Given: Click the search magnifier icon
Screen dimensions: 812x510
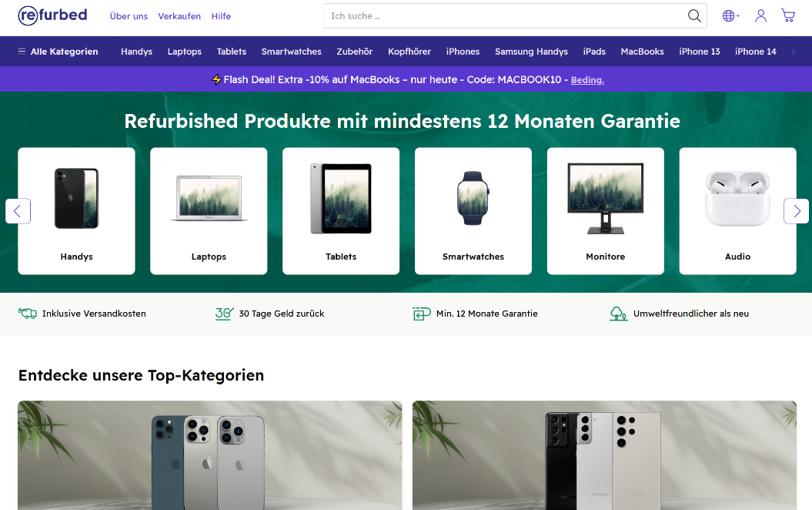Looking at the screenshot, I should 694,16.
